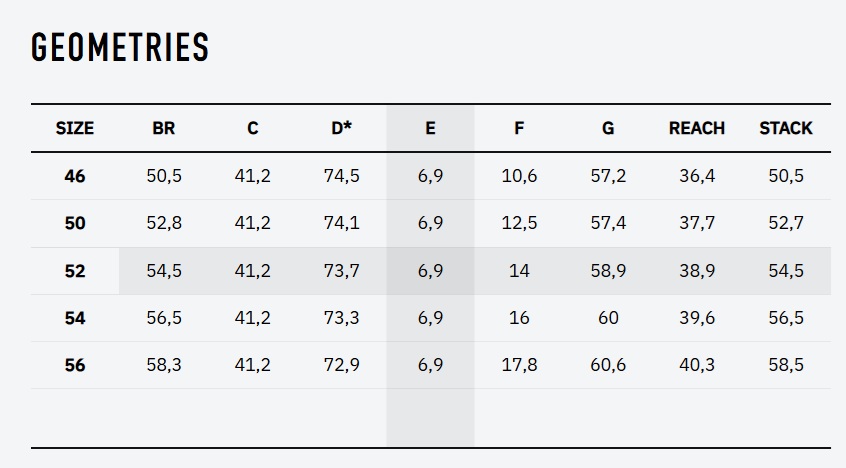
Task: Click the BR column header
Action: [x=164, y=128]
